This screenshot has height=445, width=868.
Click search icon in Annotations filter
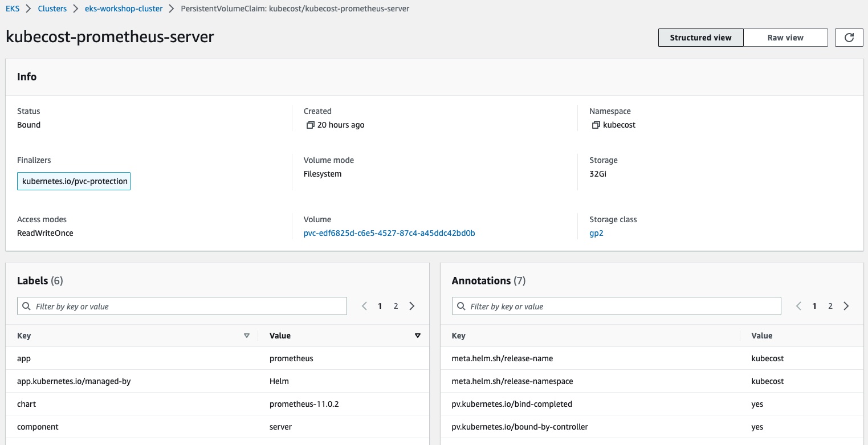click(461, 306)
